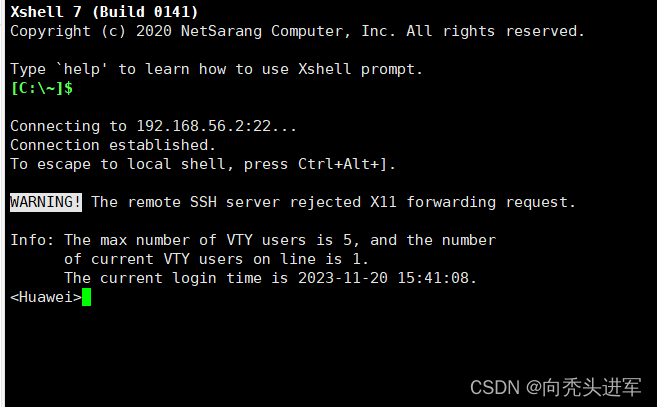Click the highlighted WARNING! label
Image resolution: width=657 pixels, height=407 pixels.
coord(46,202)
